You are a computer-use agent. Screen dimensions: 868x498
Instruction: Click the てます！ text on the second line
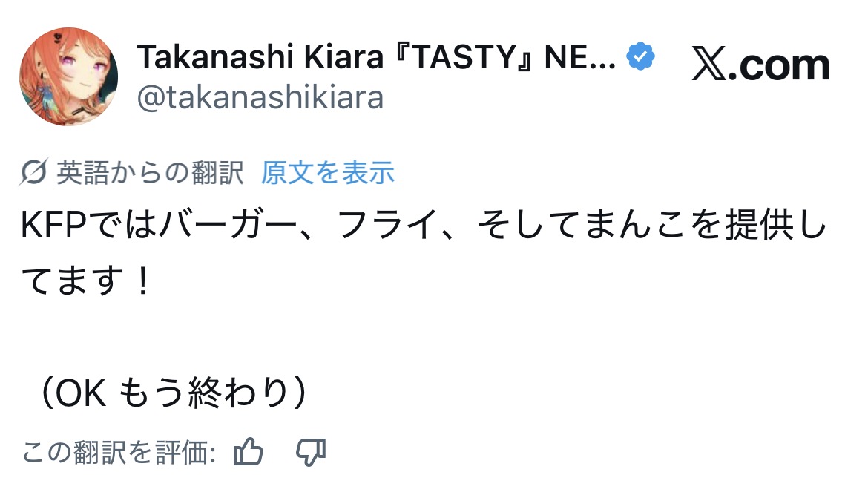click(x=86, y=284)
